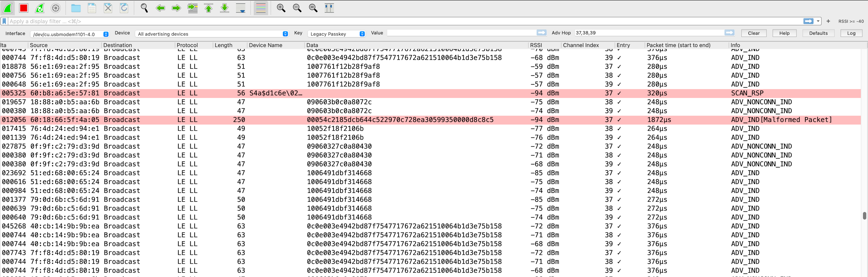Stop the running capture
This screenshot has height=277, width=868.
(x=24, y=8)
